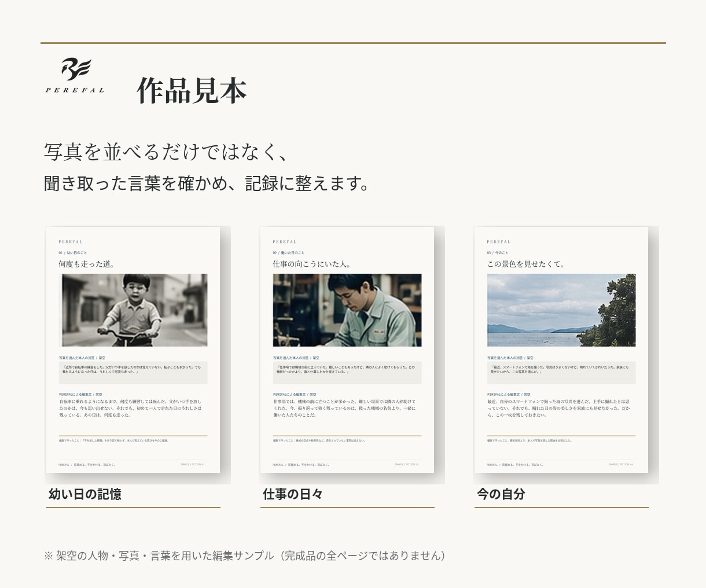Click the section label 03 / 今のこと
Image resolution: width=706 pixels, height=588 pixels.
[498, 253]
